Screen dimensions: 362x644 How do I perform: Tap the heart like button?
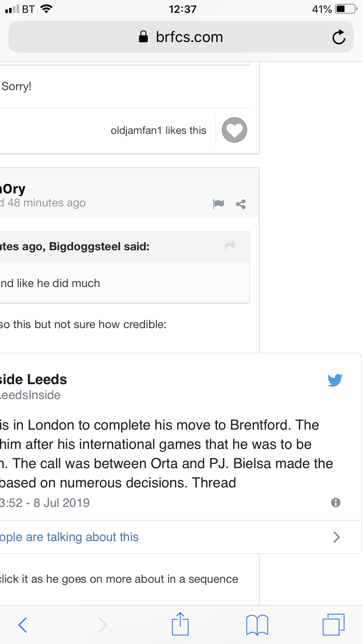click(234, 130)
